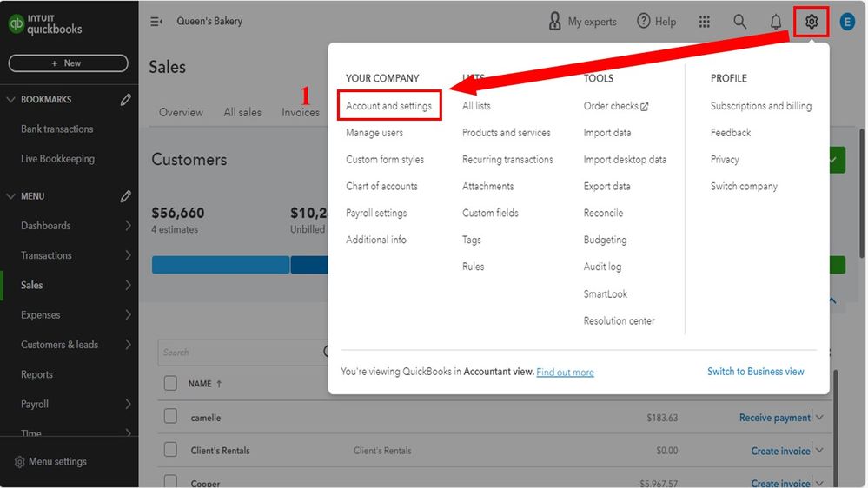
Task: Open Audit log
Action: 602,267
